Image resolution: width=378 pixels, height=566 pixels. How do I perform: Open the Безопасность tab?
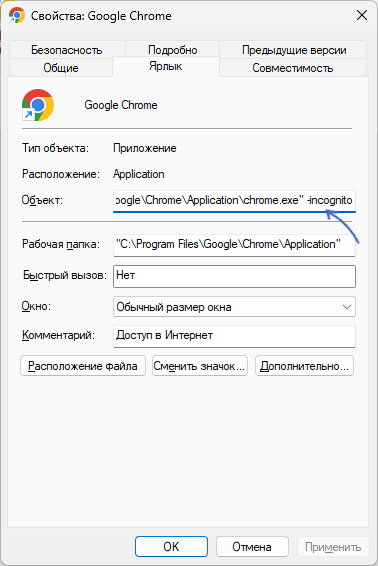pyautogui.click(x=66, y=50)
